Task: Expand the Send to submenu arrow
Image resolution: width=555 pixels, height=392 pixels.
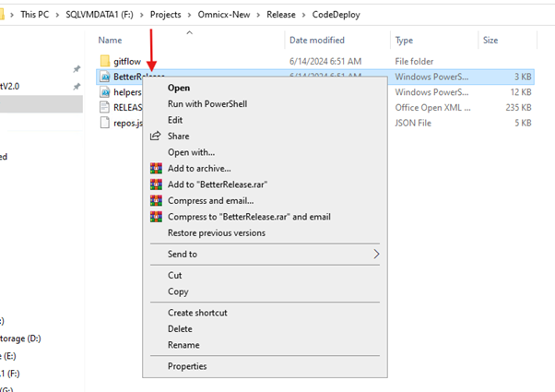Action: click(376, 254)
